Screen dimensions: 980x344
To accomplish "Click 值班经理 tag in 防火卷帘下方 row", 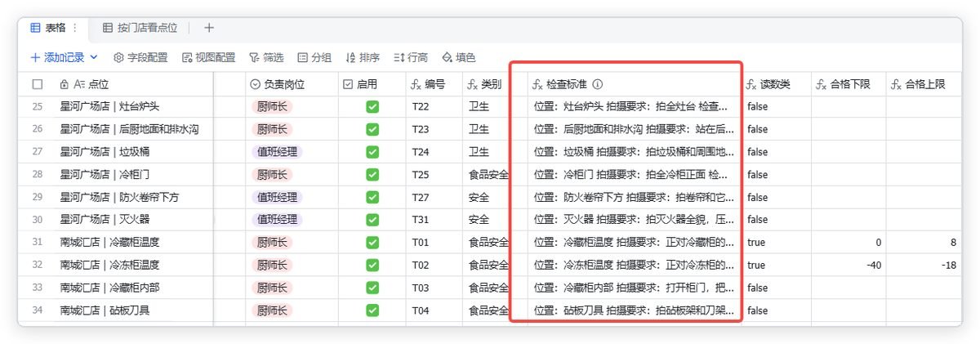I will point(277,197).
